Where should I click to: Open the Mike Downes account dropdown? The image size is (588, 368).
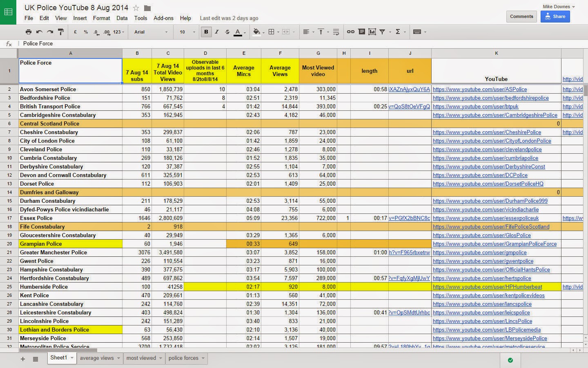click(559, 7)
